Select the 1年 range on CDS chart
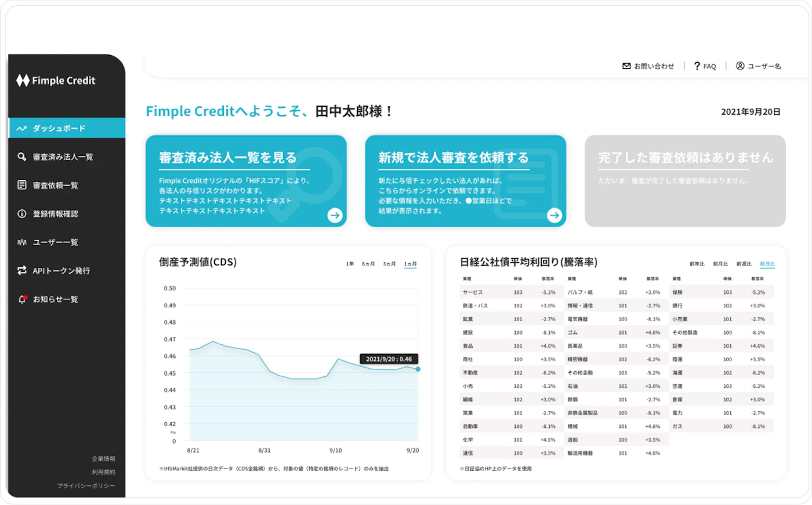812x505 pixels. 350,264
